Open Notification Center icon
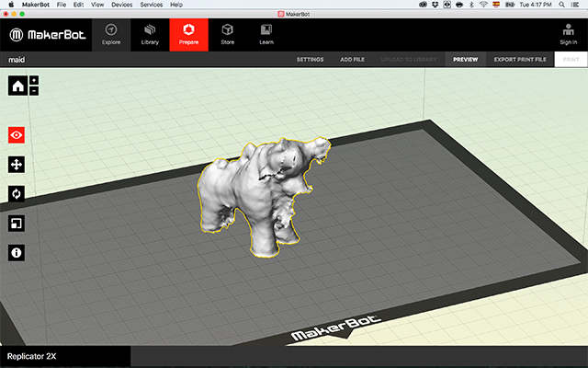Viewport: 588px width, 368px height. [575, 5]
